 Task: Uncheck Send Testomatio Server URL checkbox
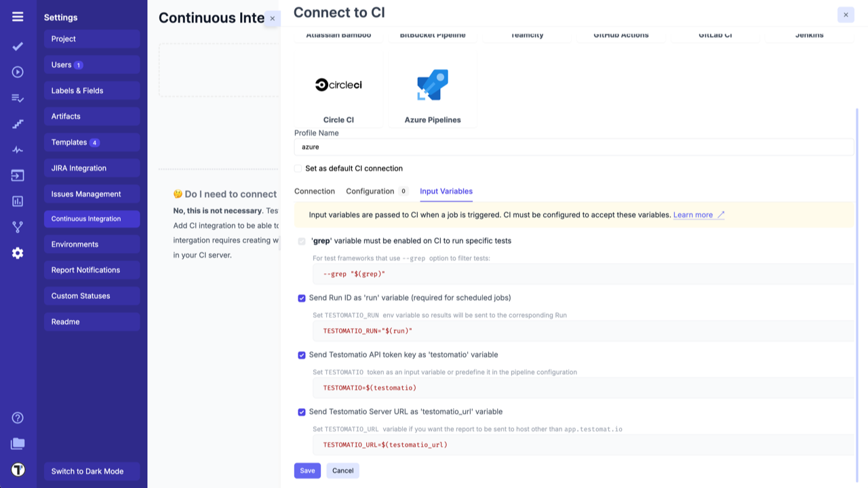pos(302,412)
